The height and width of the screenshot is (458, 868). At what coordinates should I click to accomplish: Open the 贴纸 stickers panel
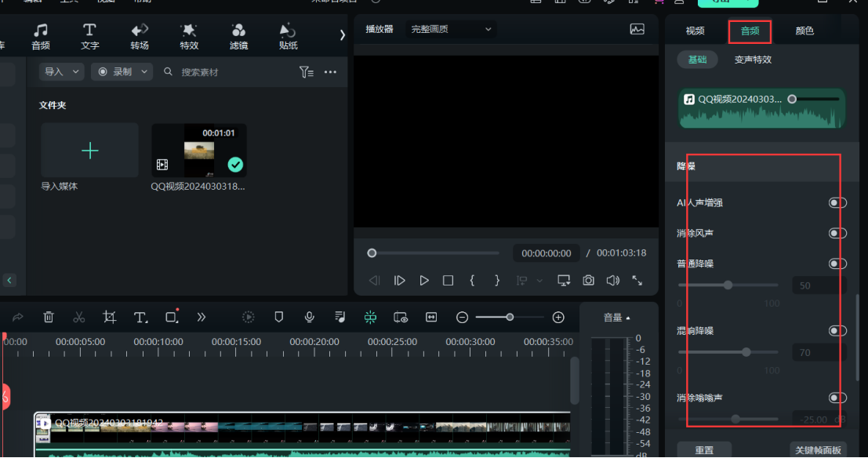[x=288, y=36]
